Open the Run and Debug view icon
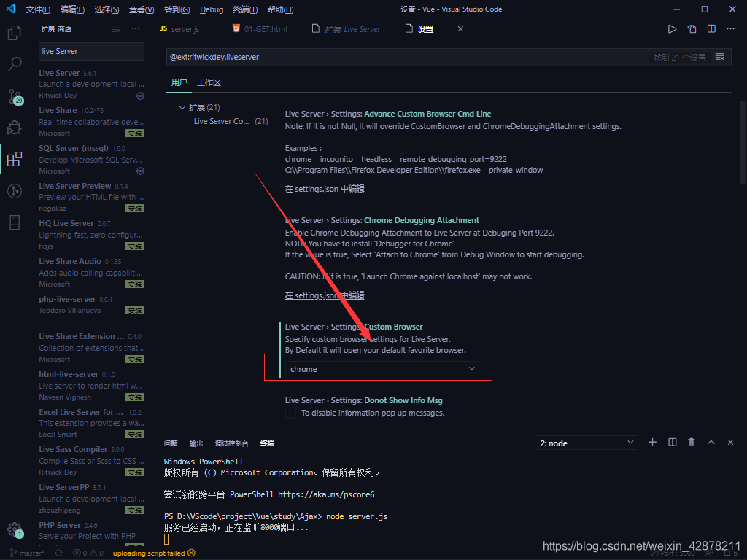 [15, 128]
